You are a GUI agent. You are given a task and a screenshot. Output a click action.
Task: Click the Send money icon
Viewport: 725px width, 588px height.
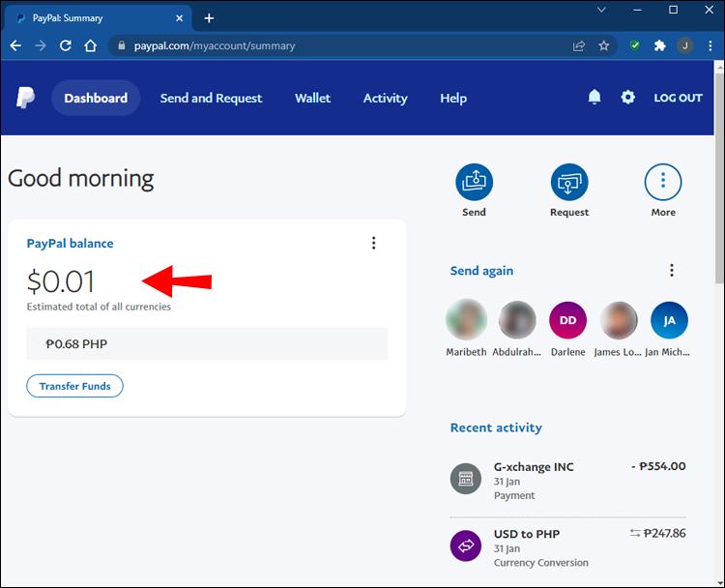tap(474, 182)
